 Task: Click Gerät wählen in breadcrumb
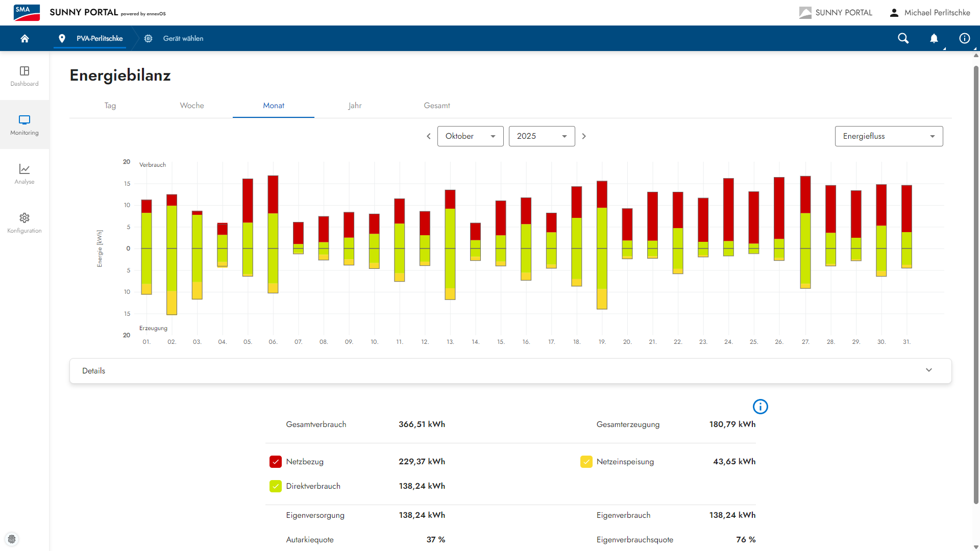[183, 38]
